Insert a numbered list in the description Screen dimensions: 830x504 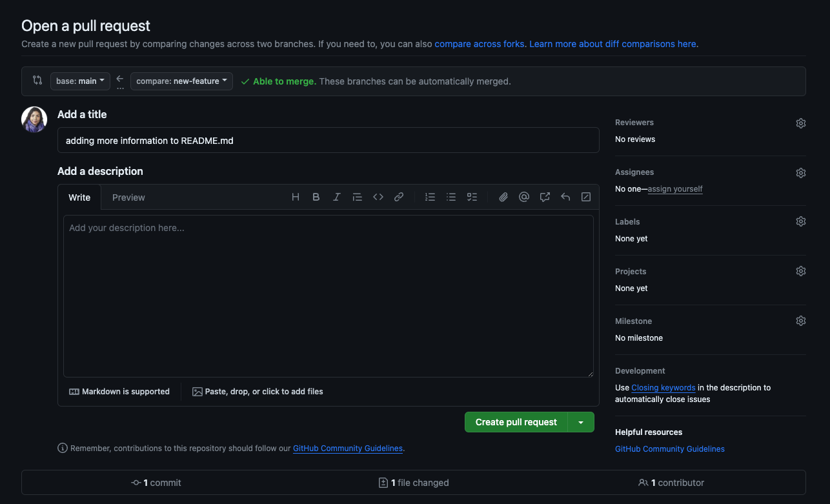pos(430,197)
